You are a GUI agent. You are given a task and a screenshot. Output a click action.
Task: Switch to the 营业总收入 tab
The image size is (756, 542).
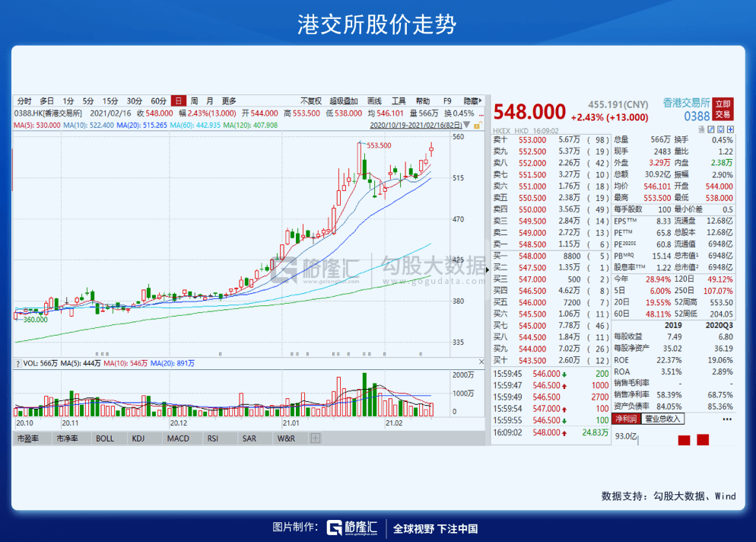(x=662, y=419)
